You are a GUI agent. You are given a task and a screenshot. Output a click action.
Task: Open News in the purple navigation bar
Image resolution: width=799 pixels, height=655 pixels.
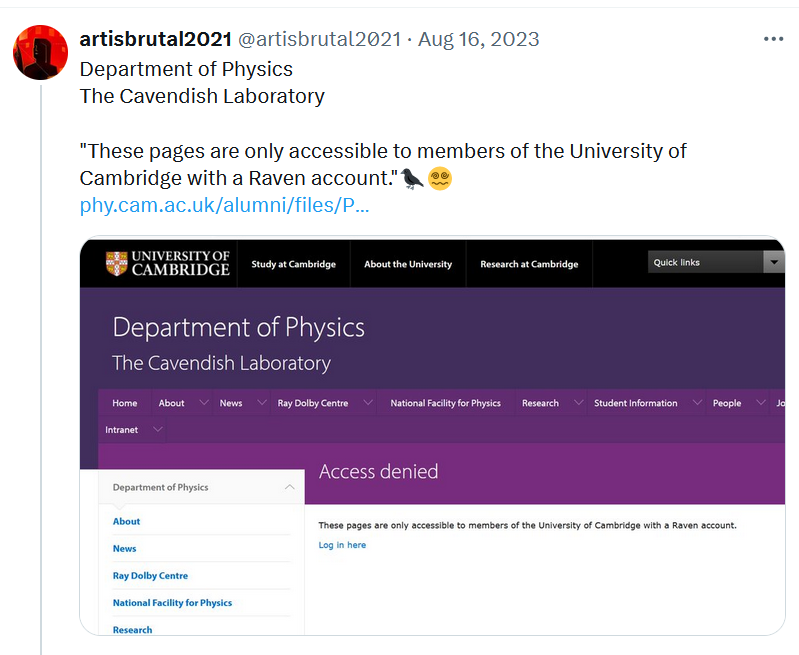[231, 403]
